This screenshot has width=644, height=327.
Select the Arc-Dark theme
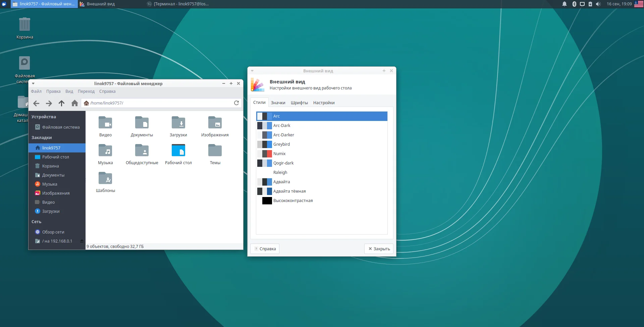click(x=322, y=126)
